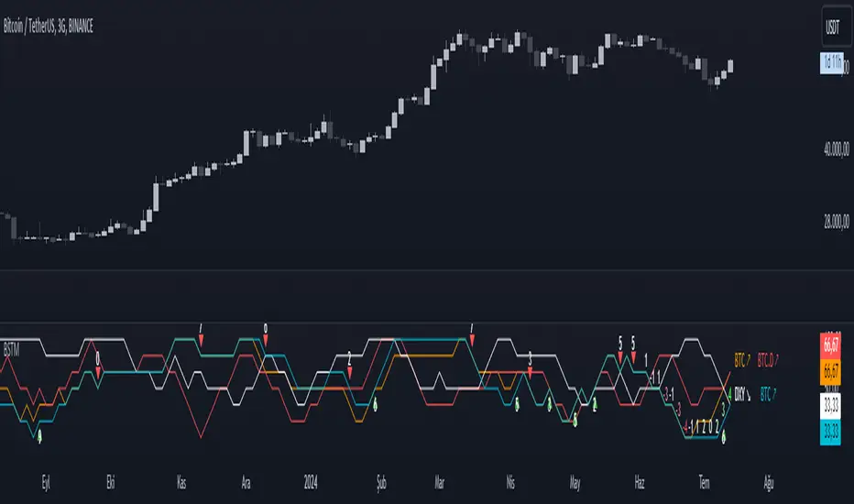Click the 1d 11h bar countdown label
This screenshot has height=504, width=854.
(831, 62)
